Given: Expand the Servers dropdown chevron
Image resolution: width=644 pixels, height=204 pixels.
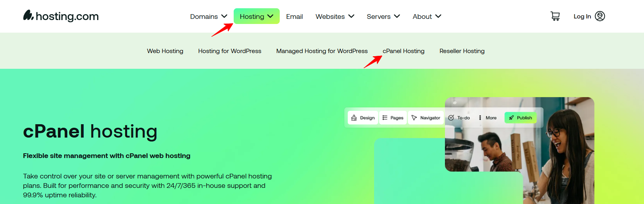Looking at the screenshot, I should 397,16.
